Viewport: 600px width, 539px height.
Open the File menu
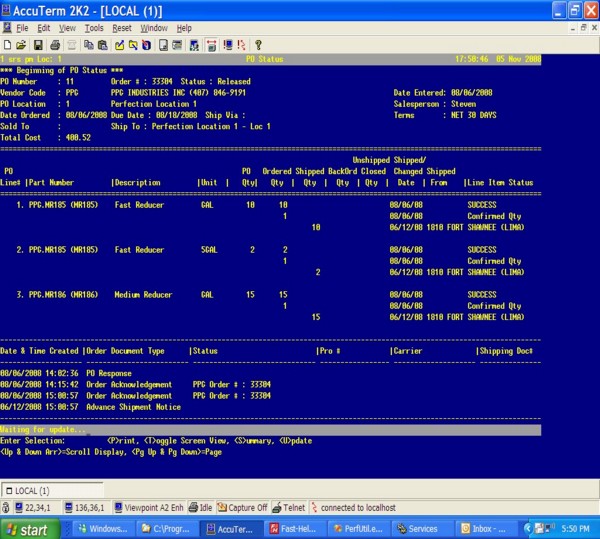click(x=22, y=28)
